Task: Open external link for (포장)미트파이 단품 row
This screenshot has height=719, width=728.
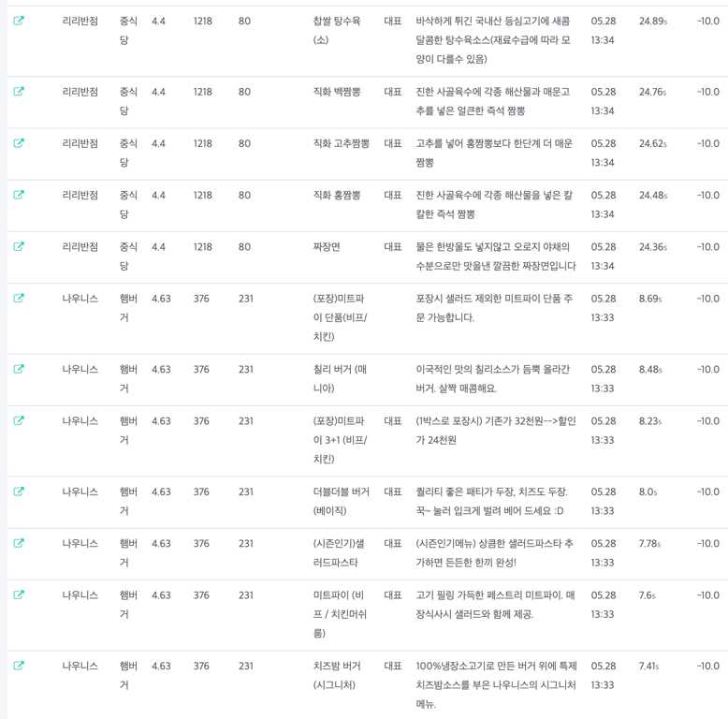Action: click(x=19, y=299)
